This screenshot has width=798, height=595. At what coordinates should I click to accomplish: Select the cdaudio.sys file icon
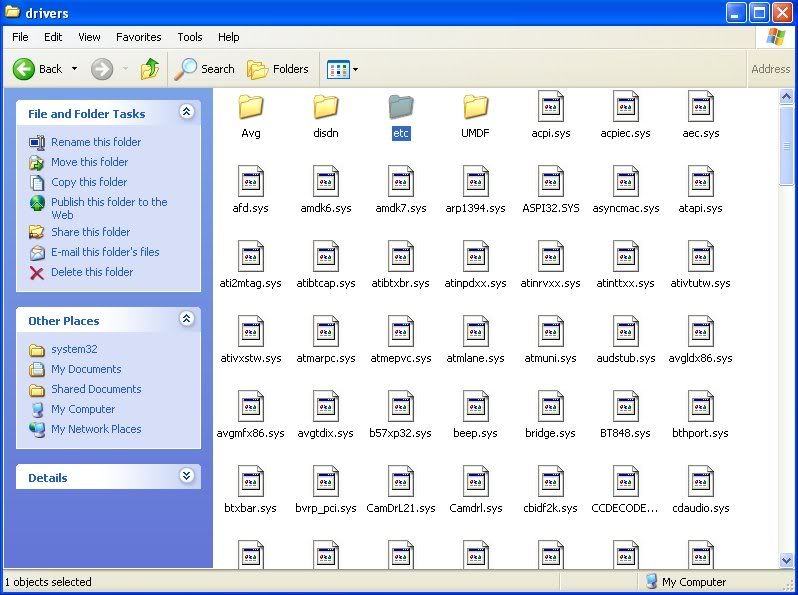coord(701,482)
